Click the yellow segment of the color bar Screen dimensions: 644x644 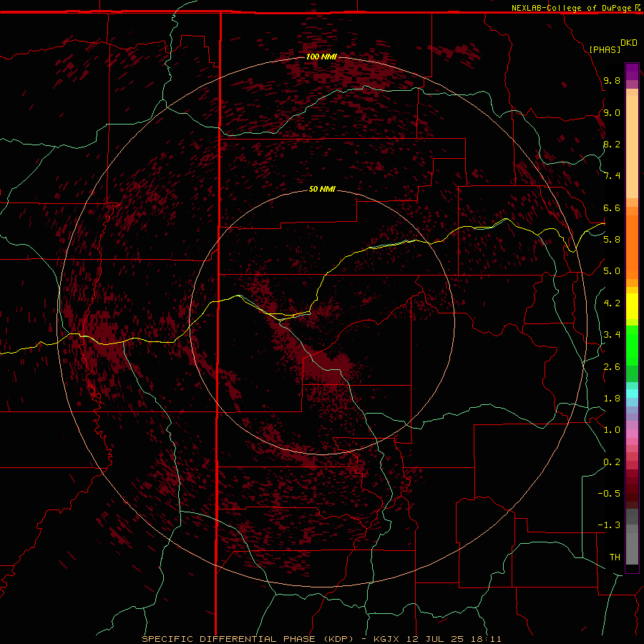tap(632, 306)
